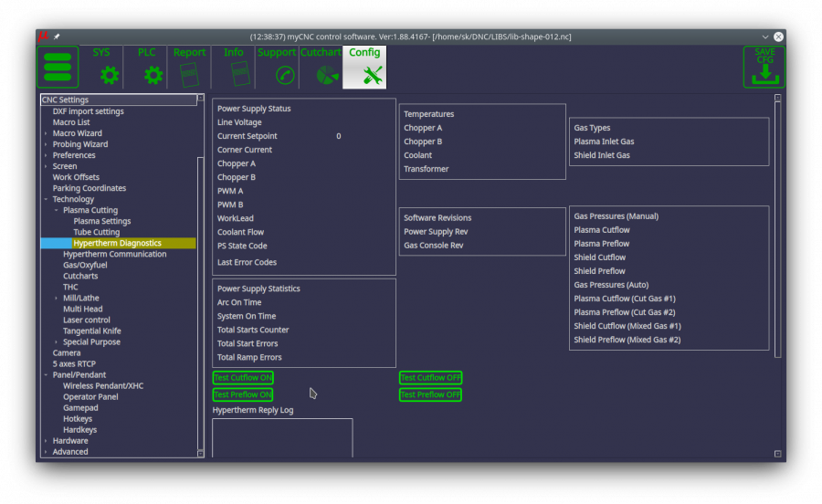Click inside the Hypertherm Reply Log box

click(x=282, y=436)
